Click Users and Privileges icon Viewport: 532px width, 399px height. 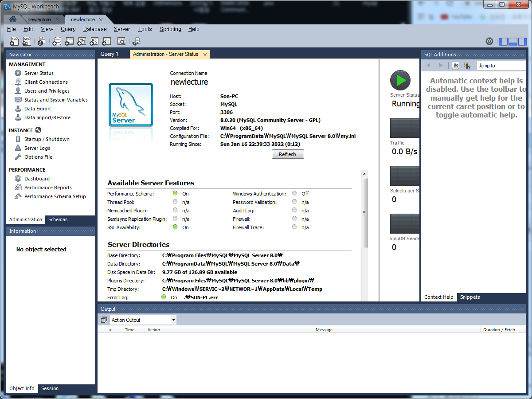(x=18, y=91)
